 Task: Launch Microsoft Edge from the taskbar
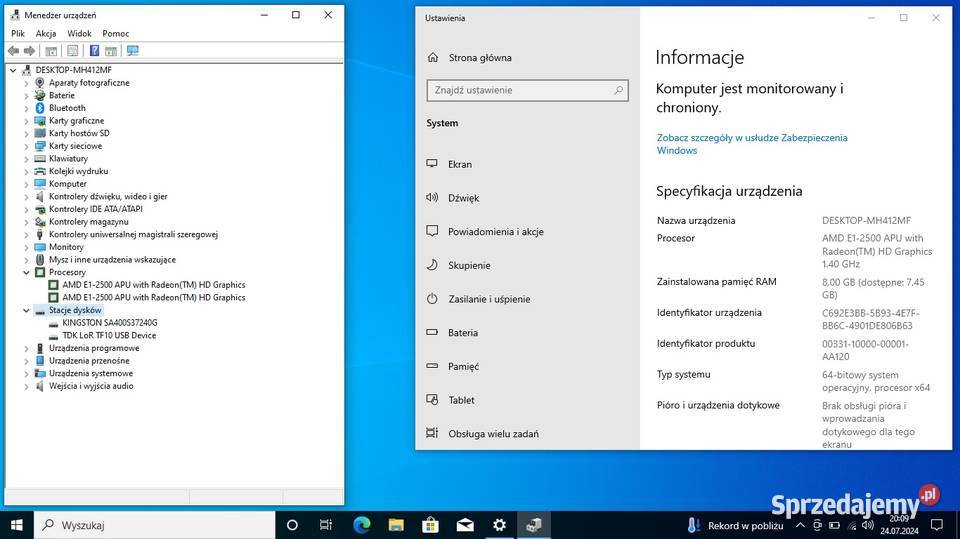coord(362,525)
